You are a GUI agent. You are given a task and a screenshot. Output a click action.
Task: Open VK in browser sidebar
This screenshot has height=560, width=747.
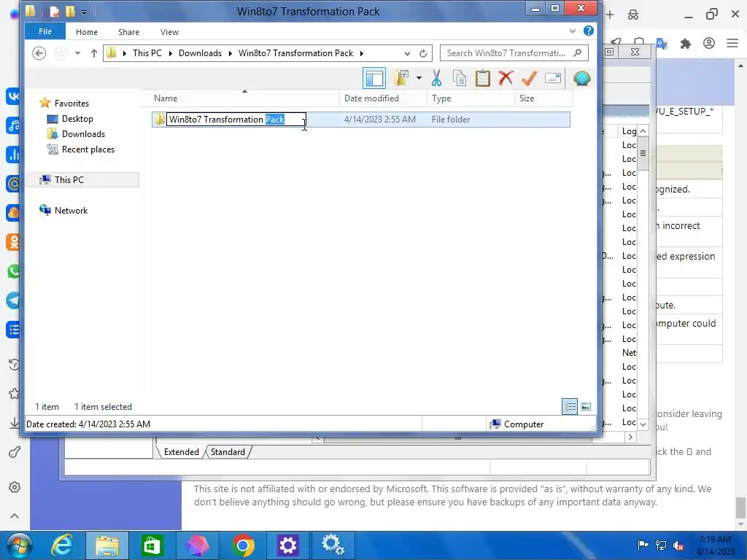coord(13,96)
